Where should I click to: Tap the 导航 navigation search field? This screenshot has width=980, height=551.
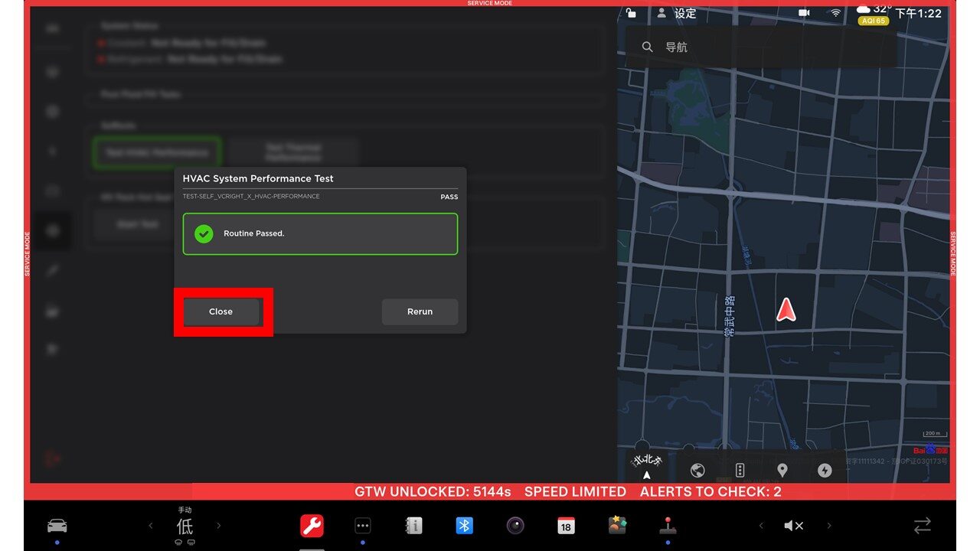[x=761, y=47]
